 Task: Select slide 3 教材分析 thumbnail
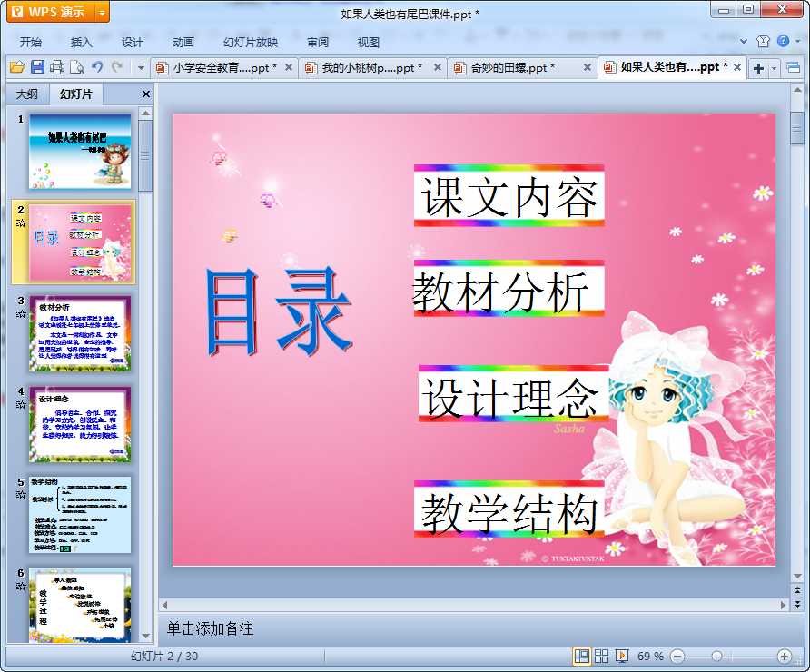tap(80, 333)
